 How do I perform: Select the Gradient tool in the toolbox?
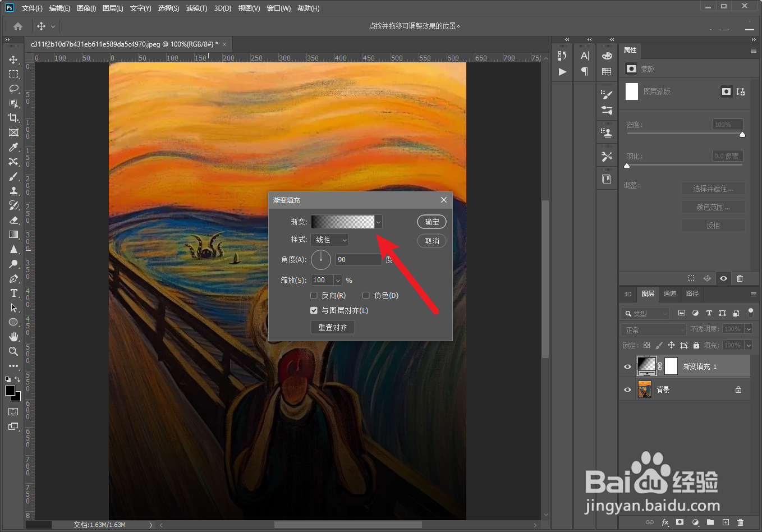(13, 235)
